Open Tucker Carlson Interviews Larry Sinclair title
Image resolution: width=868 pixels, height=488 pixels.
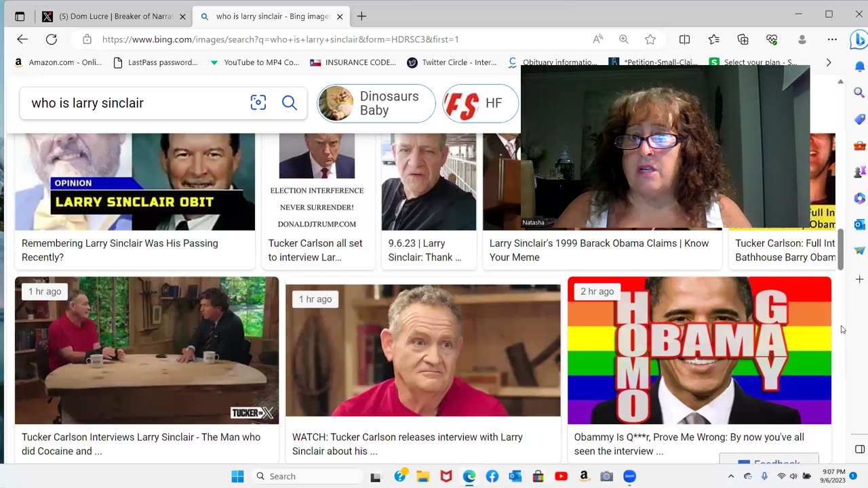point(141,444)
